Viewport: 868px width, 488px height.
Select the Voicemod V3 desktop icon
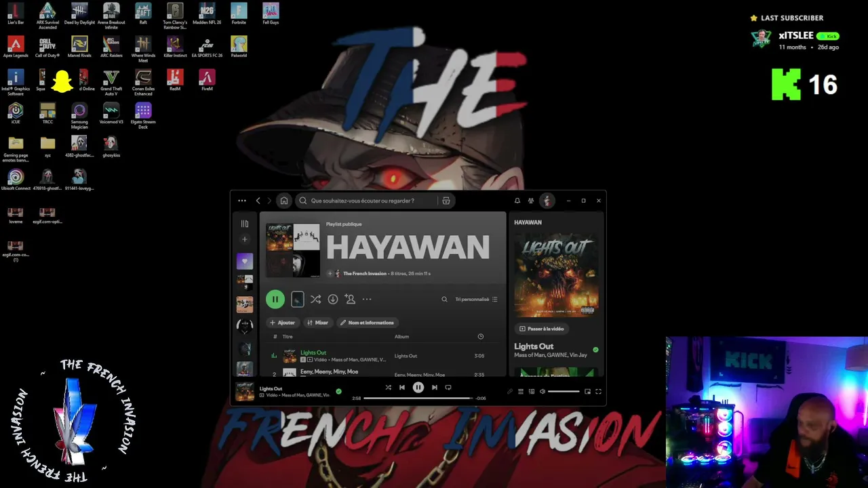(111, 113)
